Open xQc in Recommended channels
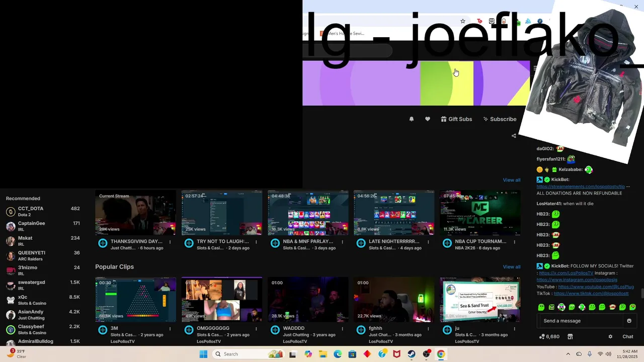Viewport: 644px width, 362px height. pos(43,300)
